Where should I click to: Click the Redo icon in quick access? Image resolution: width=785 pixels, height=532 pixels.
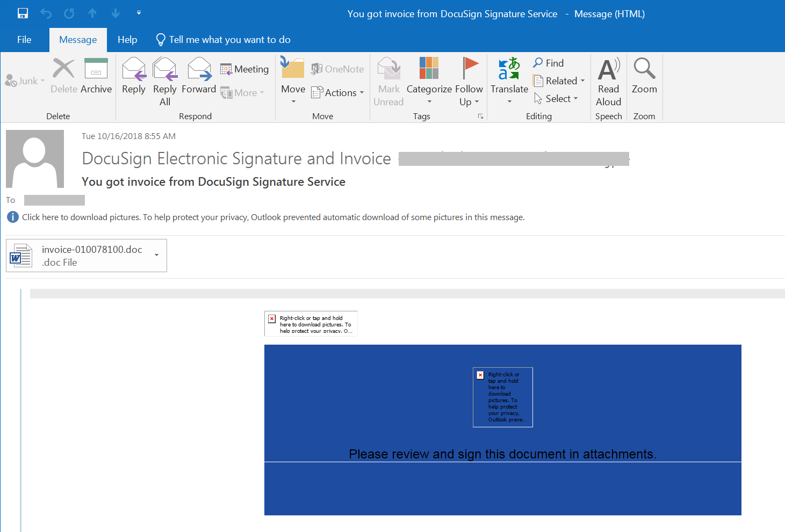[x=69, y=13]
